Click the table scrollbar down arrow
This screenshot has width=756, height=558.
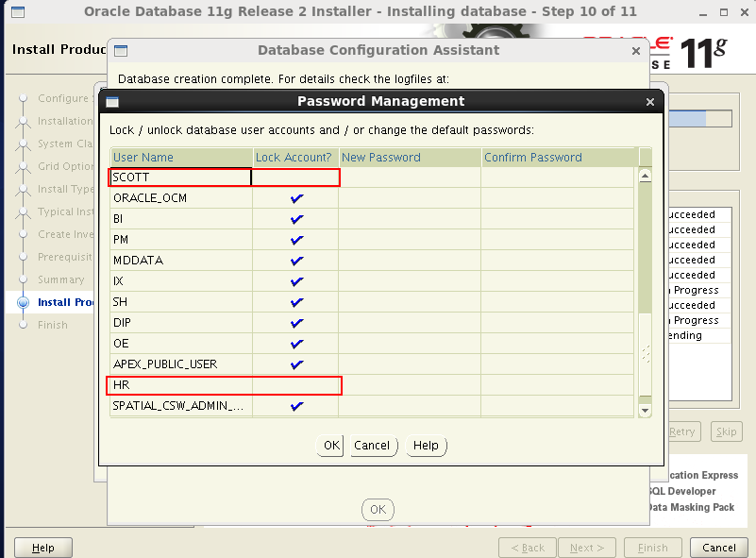(646, 411)
